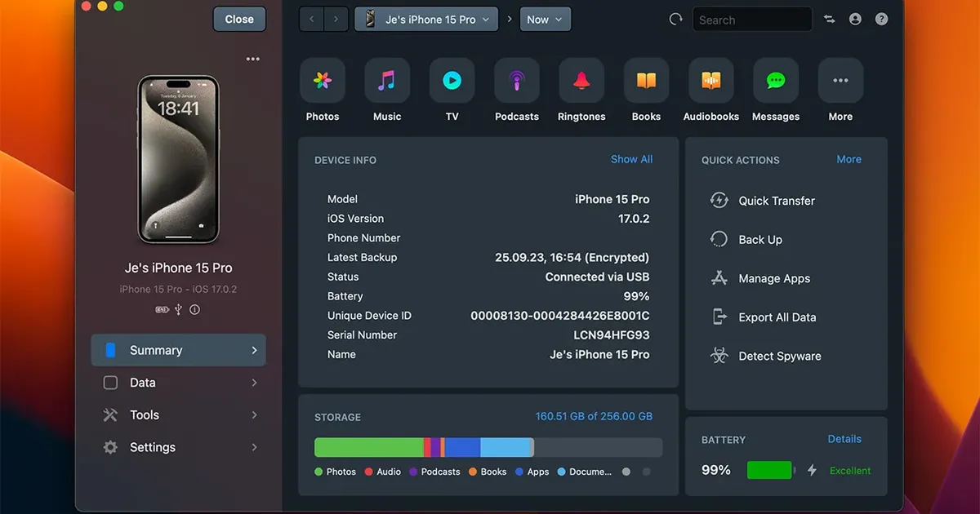Select Settings in the sidebar
Screen dimensions: 980x514
click(179, 447)
